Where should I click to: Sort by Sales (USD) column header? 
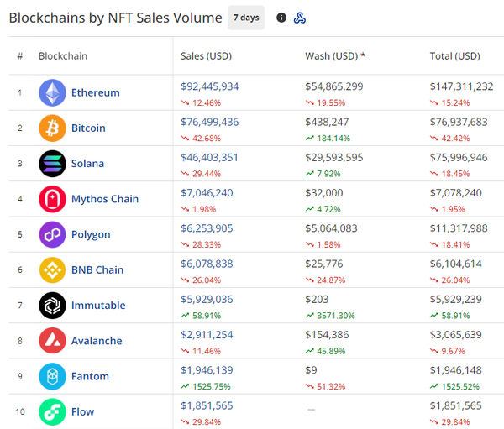206,56
